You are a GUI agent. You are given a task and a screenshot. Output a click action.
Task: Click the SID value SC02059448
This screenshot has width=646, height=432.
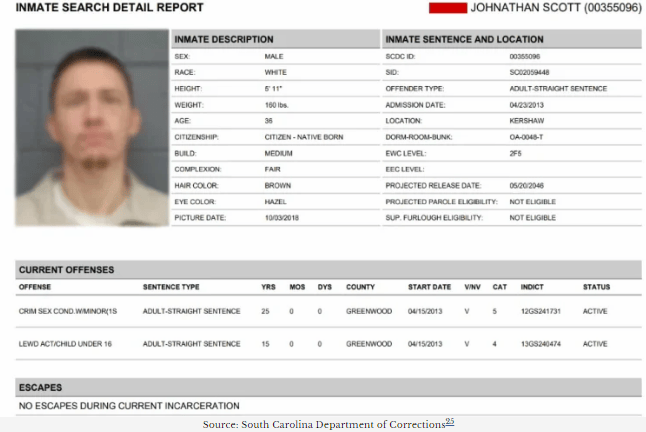529,72
